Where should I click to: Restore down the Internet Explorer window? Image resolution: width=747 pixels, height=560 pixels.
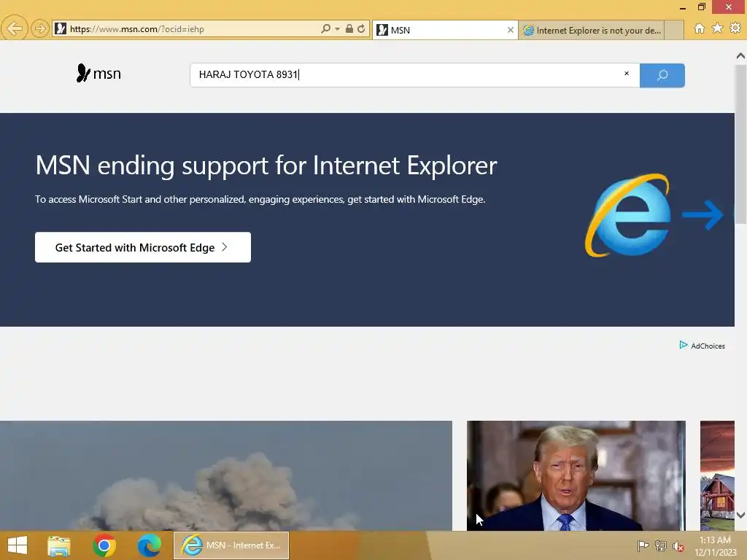coord(701,7)
